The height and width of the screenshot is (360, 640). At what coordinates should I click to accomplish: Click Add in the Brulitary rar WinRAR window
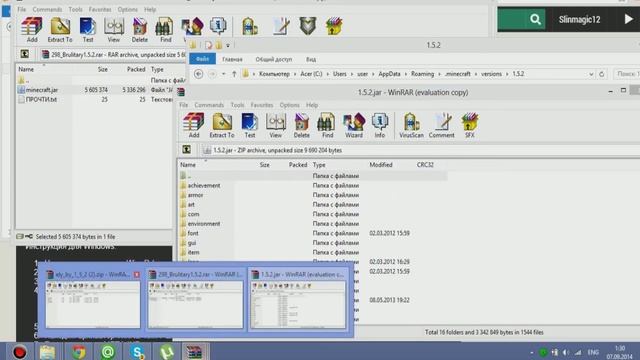tap(32, 30)
